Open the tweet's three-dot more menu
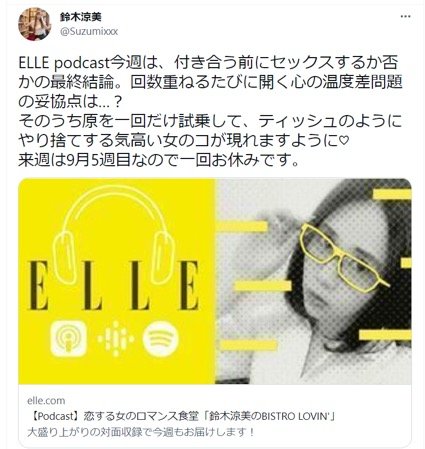The width and height of the screenshot is (425, 449). click(x=405, y=17)
